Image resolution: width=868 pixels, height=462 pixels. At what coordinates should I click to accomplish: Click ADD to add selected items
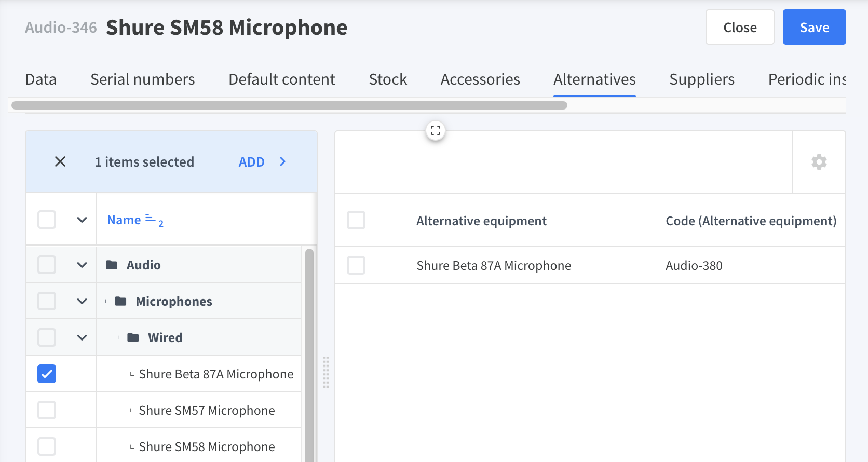(x=251, y=162)
